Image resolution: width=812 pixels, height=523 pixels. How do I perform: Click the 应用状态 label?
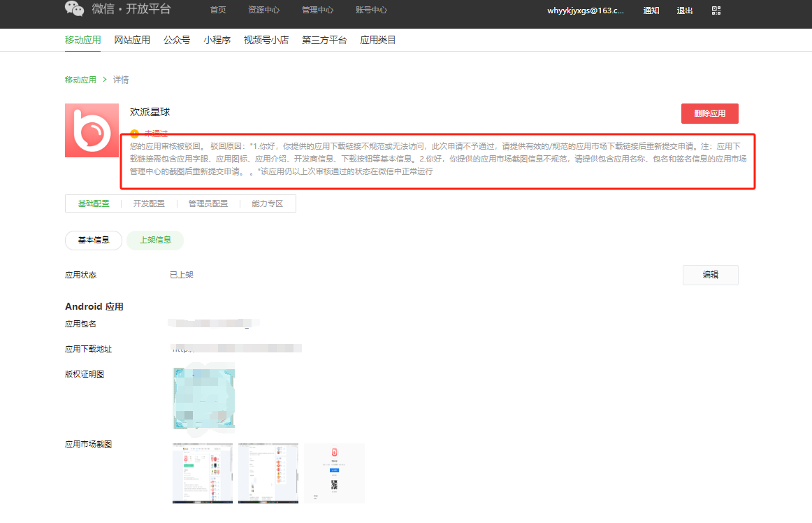pyautogui.click(x=80, y=275)
